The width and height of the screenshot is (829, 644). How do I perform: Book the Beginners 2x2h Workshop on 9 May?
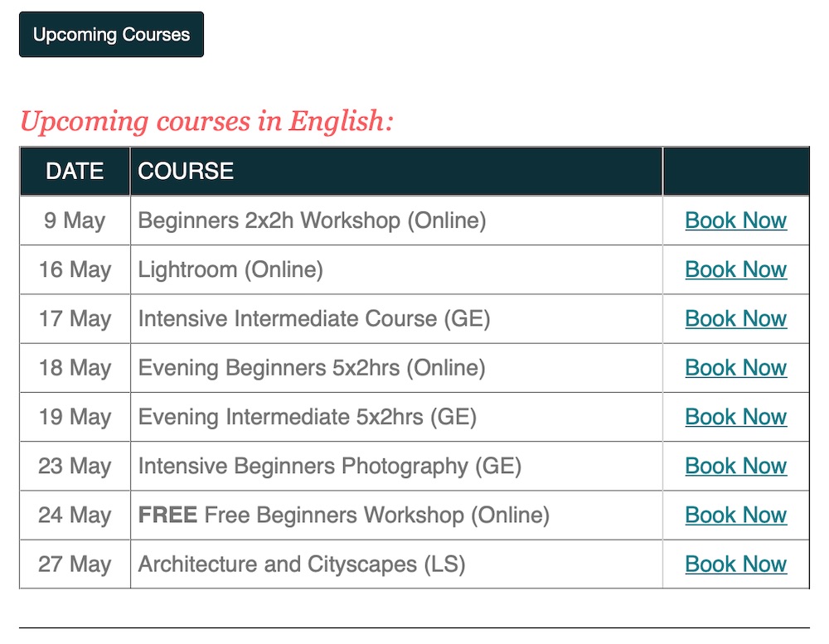pyautogui.click(x=735, y=220)
